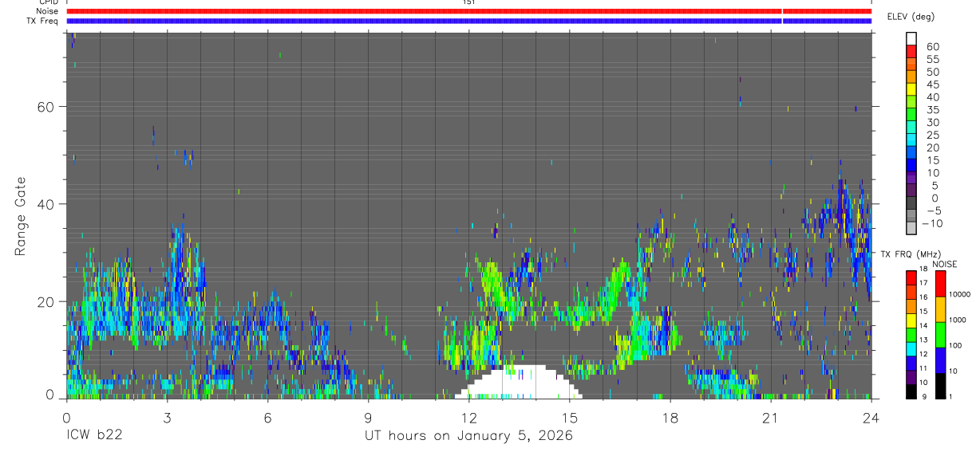The width and height of the screenshot is (980, 452).
Task: Click the '12' tick label on the UT hours axis
Action: point(468,417)
